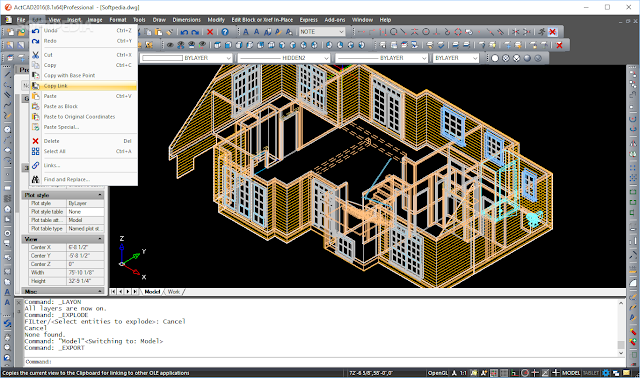Image resolution: width=640 pixels, height=378 pixels.
Task: Click the undo arrow icon in toolbar
Action: point(184,32)
